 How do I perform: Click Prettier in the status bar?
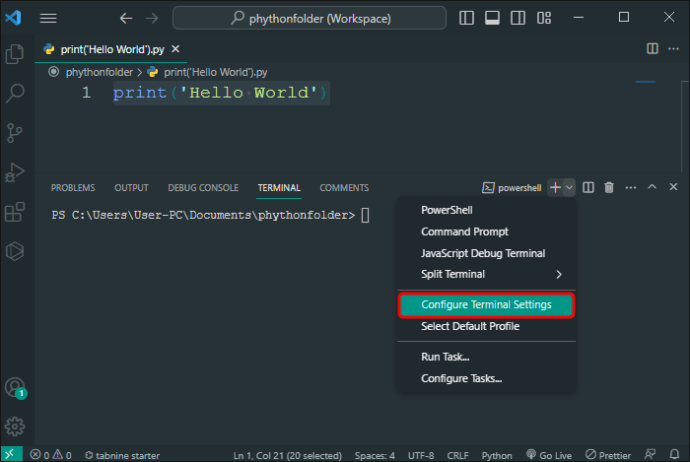click(x=608, y=455)
